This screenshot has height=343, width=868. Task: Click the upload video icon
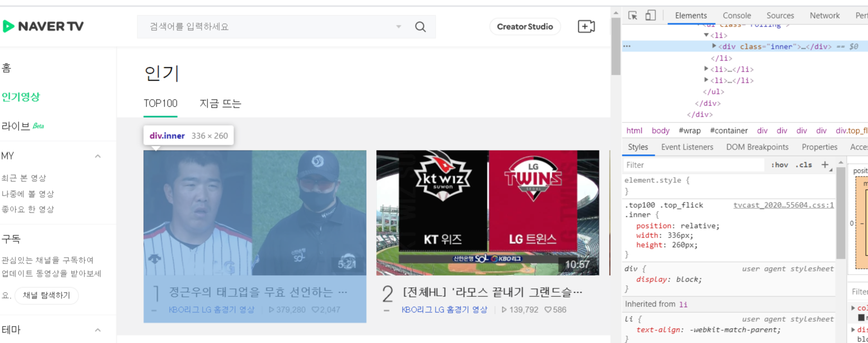[x=586, y=27]
